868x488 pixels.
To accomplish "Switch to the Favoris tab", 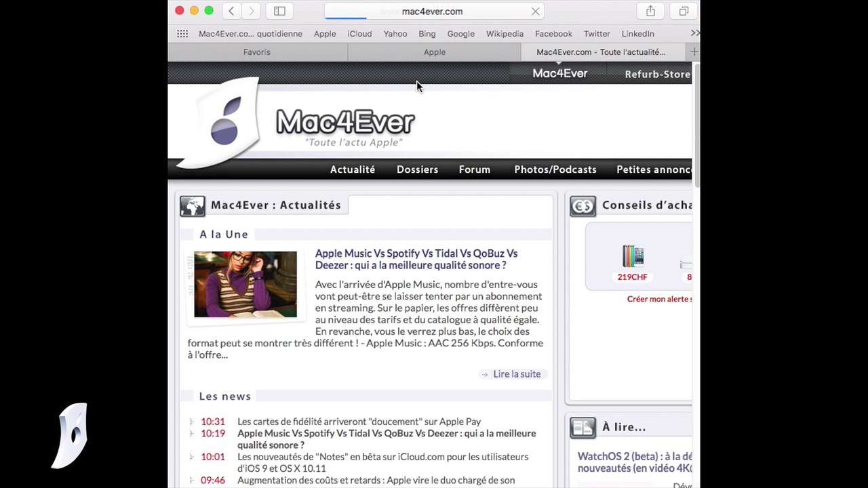I will 257,52.
